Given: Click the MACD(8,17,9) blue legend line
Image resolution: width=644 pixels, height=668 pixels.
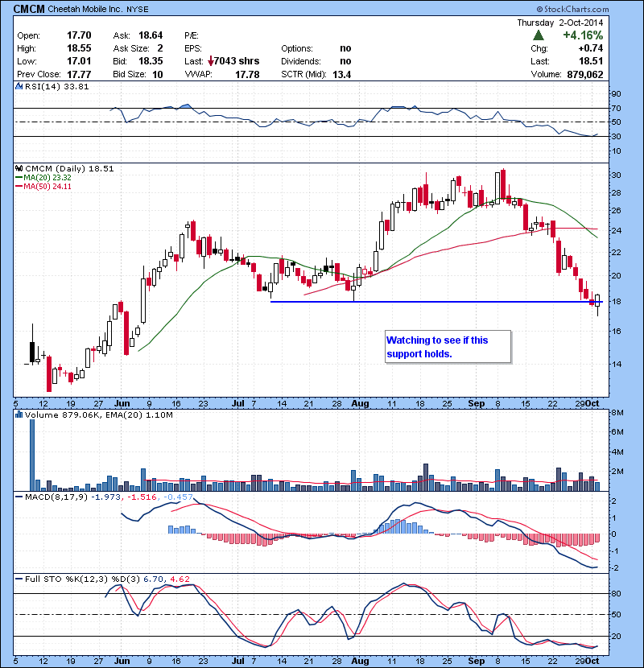Looking at the screenshot, I should tap(19, 497).
